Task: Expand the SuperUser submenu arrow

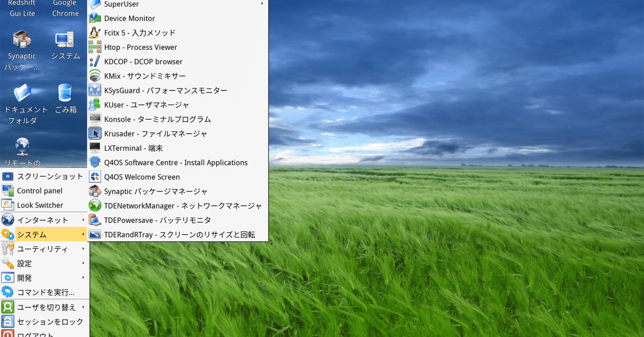Action: [x=262, y=4]
